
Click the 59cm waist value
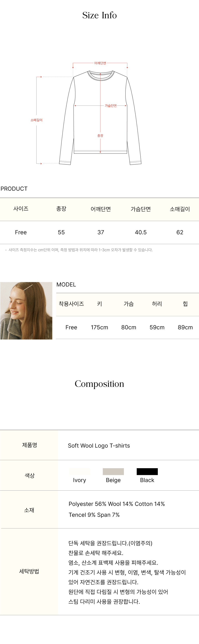click(157, 327)
